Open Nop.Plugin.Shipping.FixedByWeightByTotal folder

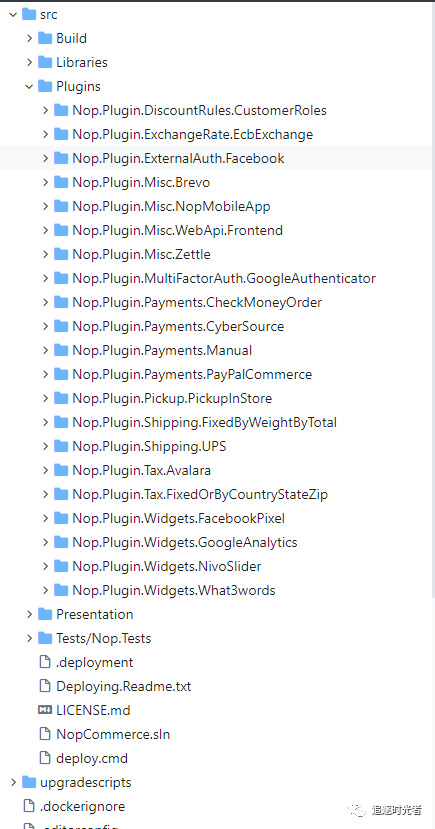205,422
